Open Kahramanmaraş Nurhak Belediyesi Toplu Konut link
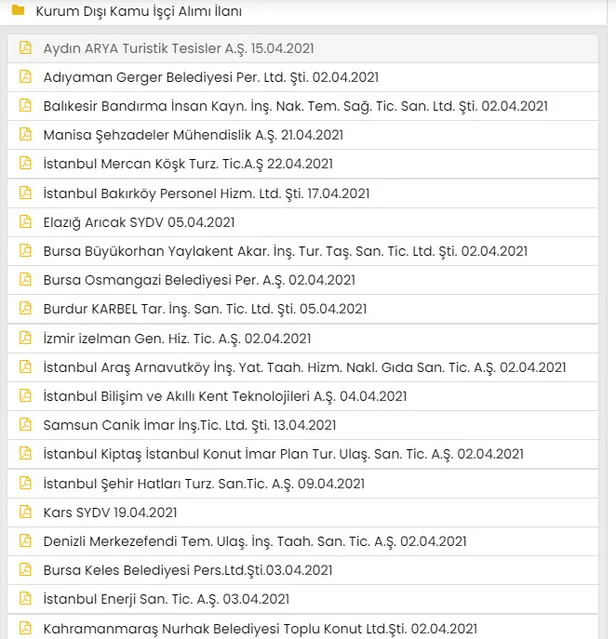This screenshot has height=639, width=616. 260,628
